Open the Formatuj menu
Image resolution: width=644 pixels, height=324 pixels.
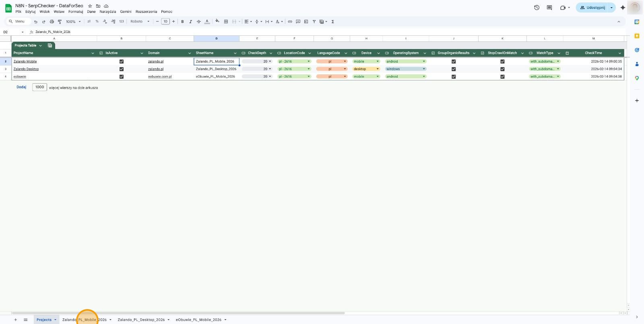[x=76, y=12]
